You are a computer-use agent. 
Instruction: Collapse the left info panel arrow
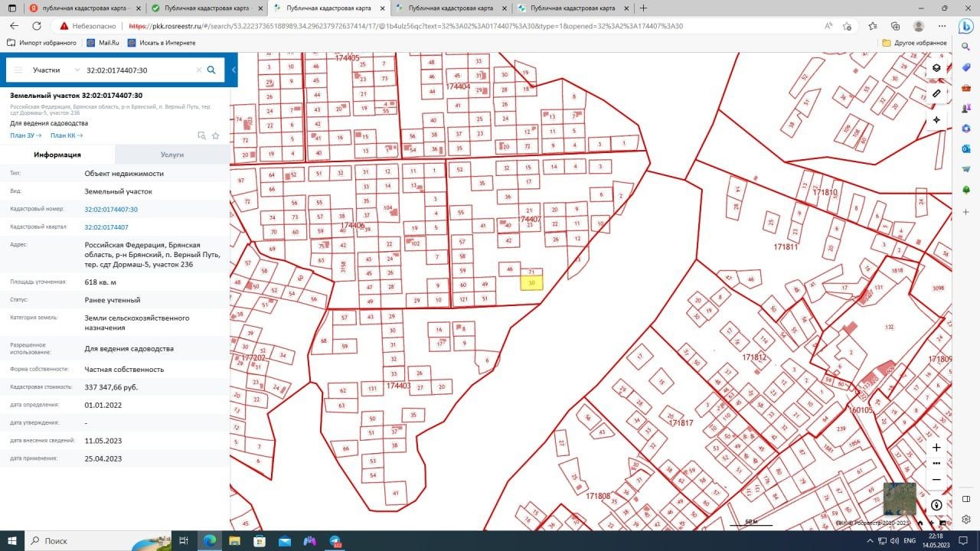(234, 70)
